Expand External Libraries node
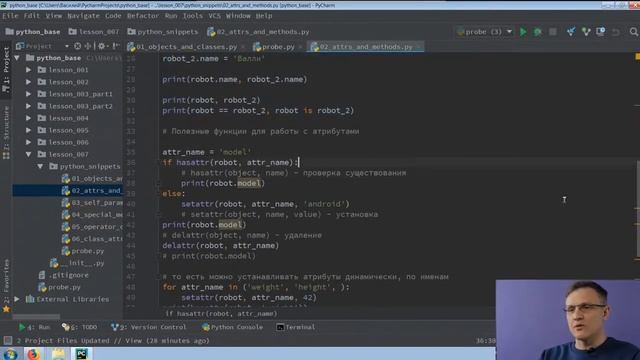This screenshot has height=360, width=640. pos(17,299)
